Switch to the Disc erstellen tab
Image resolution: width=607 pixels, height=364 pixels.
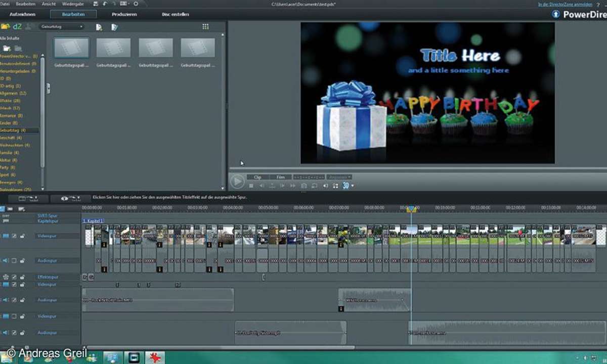click(176, 14)
